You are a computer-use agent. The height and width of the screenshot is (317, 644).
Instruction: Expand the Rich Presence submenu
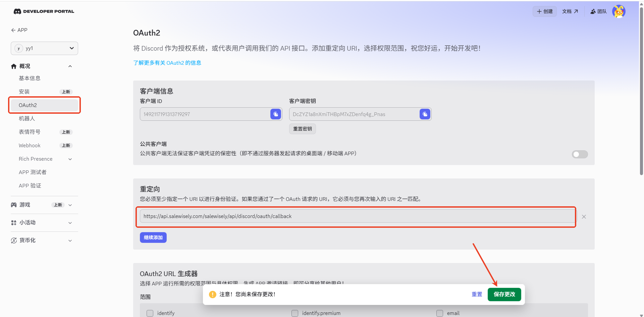point(70,159)
